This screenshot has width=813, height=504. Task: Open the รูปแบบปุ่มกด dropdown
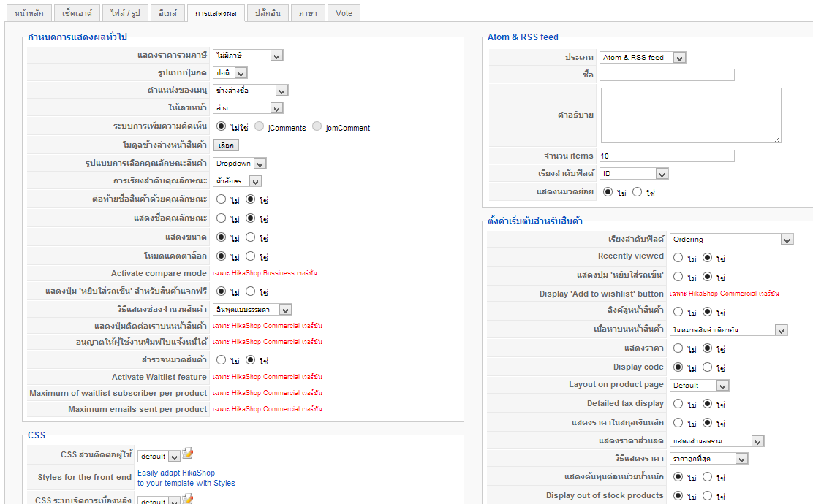coord(230,73)
